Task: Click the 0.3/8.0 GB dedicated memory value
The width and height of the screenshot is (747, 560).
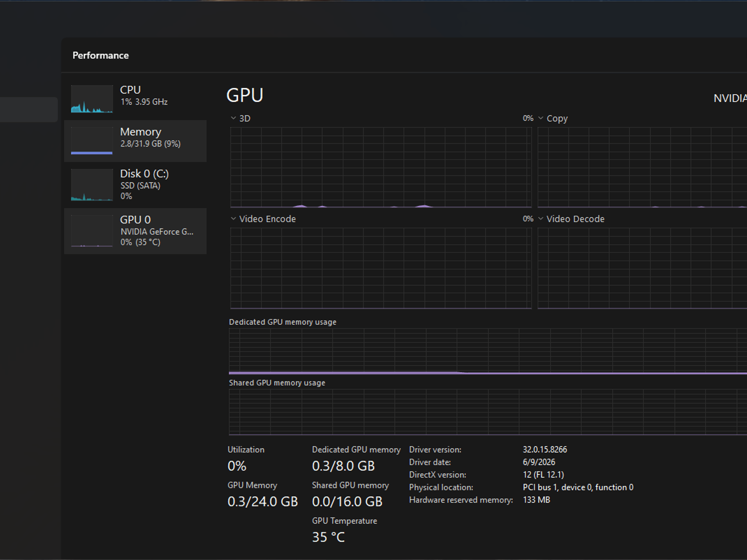Action: point(343,466)
